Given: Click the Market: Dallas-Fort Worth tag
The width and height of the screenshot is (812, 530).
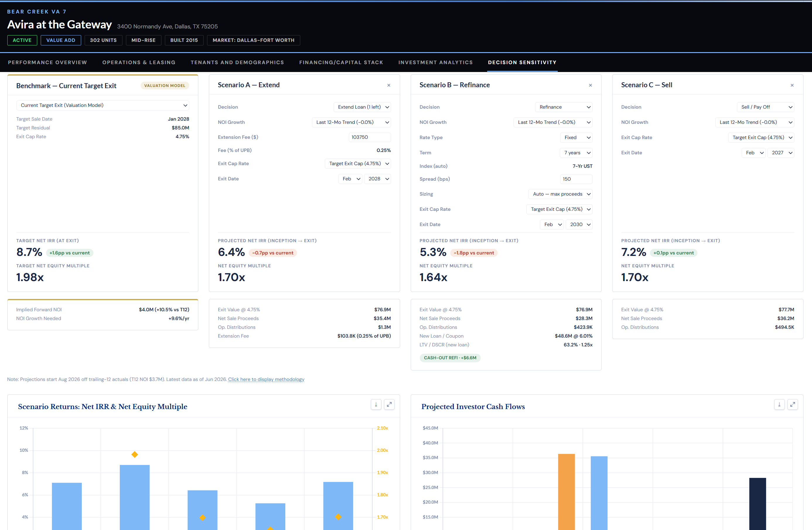Looking at the screenshot, I should [253, 40].
